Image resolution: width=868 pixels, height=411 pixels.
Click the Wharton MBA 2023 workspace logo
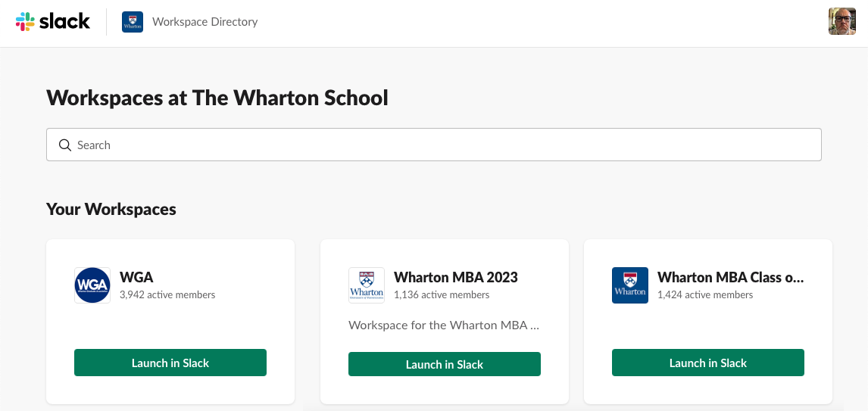coord(367,285)
